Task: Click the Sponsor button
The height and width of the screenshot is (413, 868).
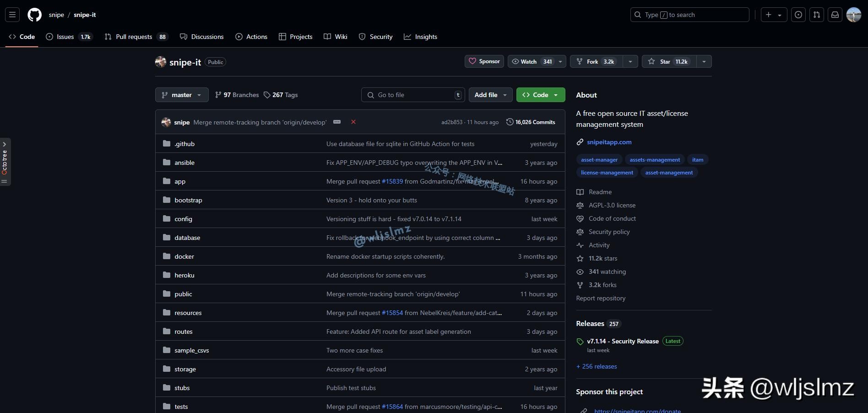Action: click(x=484, y=61)
